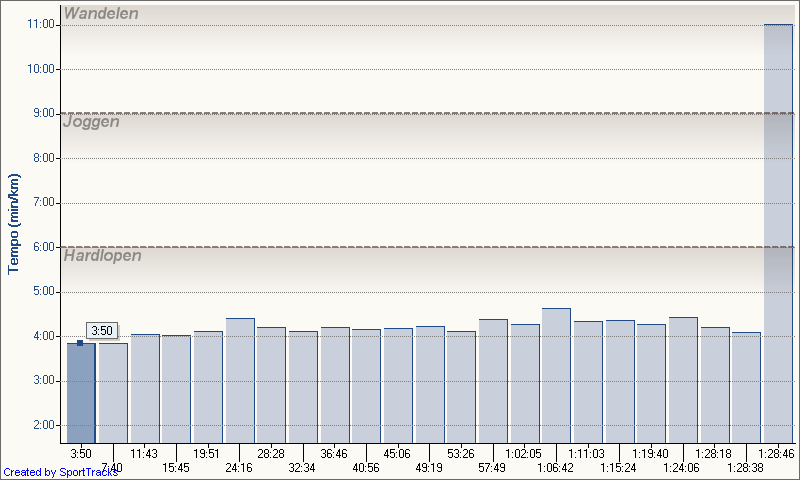Click the 1:02:05 x-axis time label

(x=523, y=453)
